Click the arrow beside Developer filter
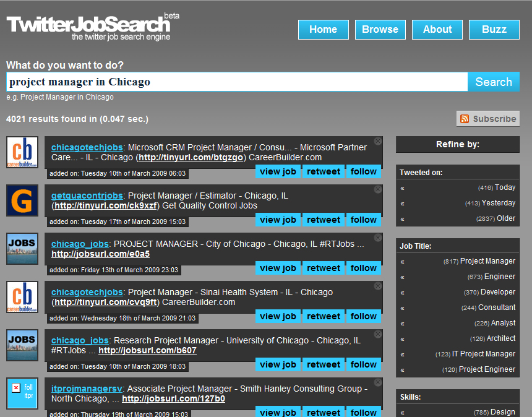 [402, 293]
